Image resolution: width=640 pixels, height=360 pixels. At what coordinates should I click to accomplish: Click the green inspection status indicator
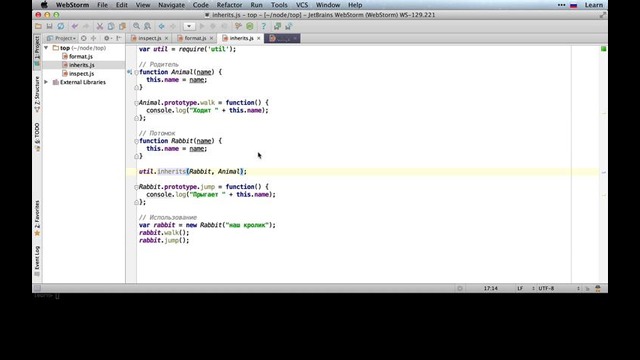pos(604,49)
